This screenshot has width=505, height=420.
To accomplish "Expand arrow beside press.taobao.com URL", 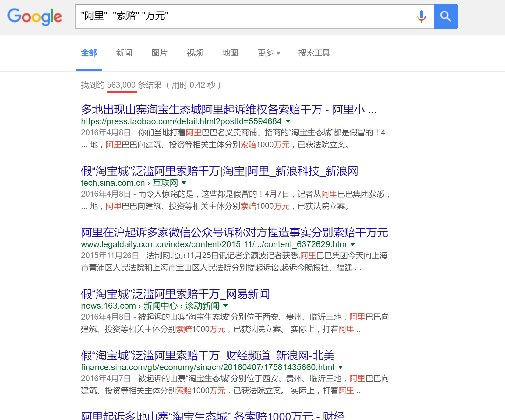I will [288, 121].
